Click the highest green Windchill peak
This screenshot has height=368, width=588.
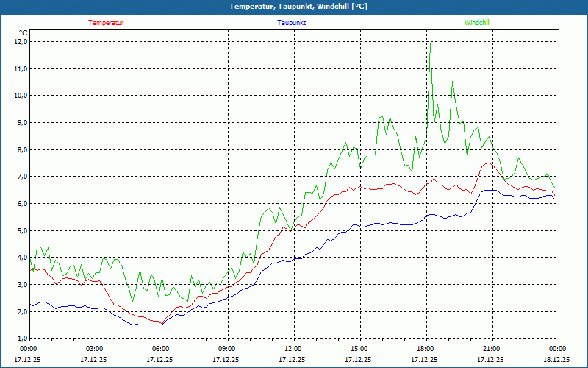click(x=430, y=44)
